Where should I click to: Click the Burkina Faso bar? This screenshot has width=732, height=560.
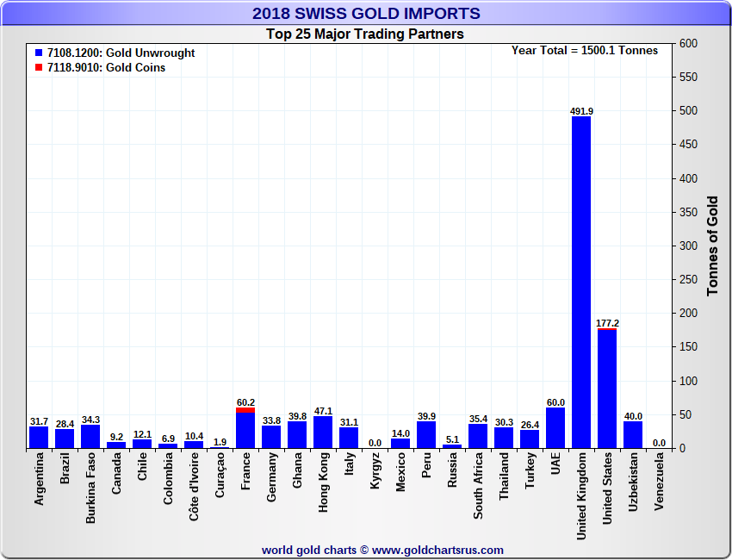pyautogui.click(x=90, y=437)
